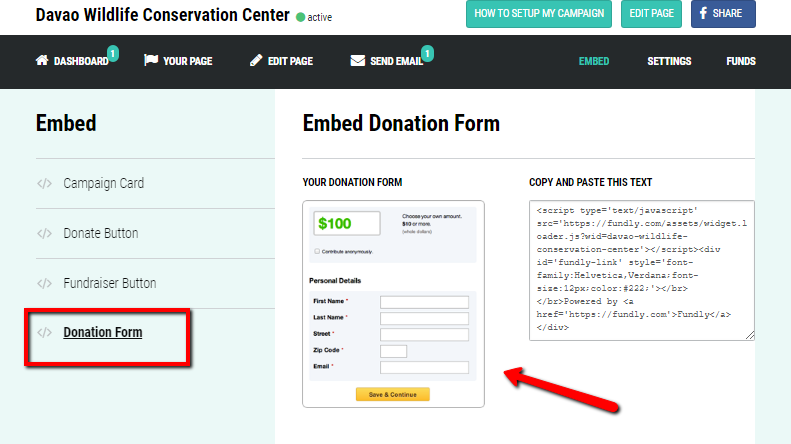
Task: Open the Settings tab
Action: tap(669, 61)
